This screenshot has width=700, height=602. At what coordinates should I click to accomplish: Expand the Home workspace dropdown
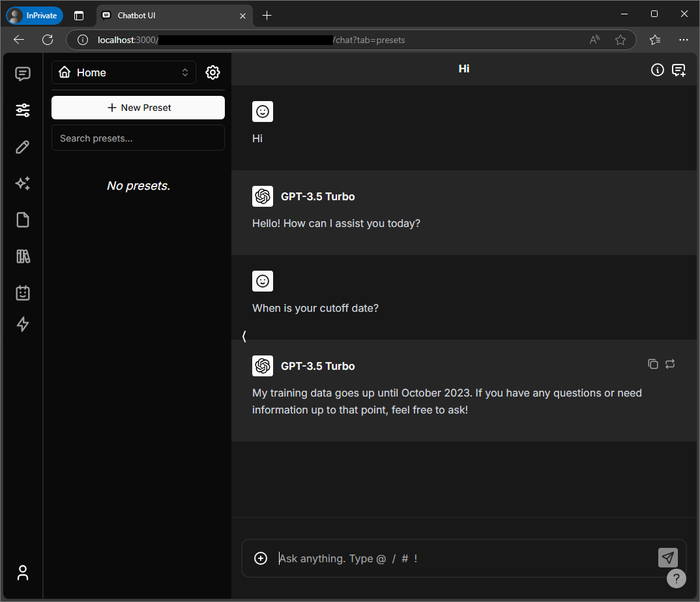pos(123,72)
